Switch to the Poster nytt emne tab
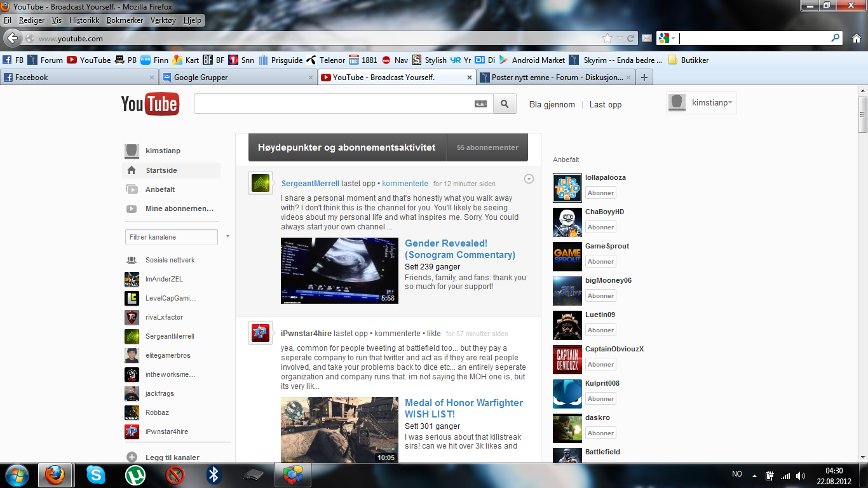 click(x=556, y=78)
